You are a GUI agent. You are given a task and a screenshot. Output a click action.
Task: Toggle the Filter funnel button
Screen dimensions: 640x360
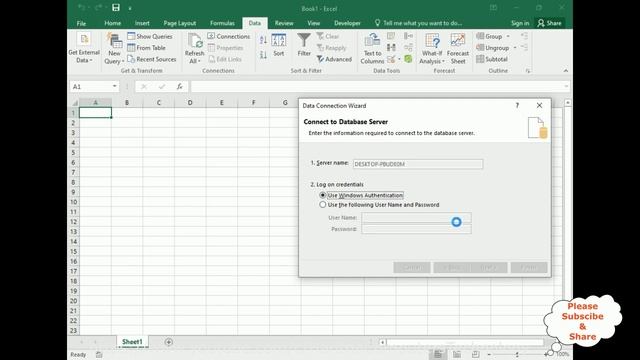point(304,45)
